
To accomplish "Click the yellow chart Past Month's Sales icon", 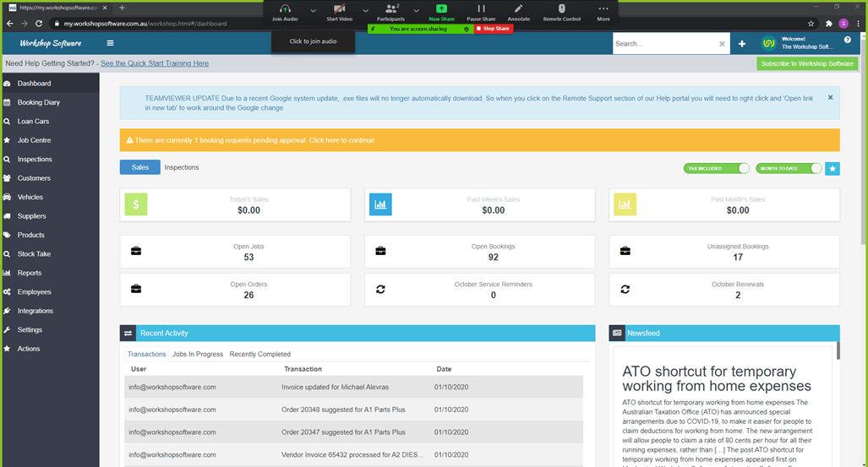I will pyautogui.click(x=625, y=204).
